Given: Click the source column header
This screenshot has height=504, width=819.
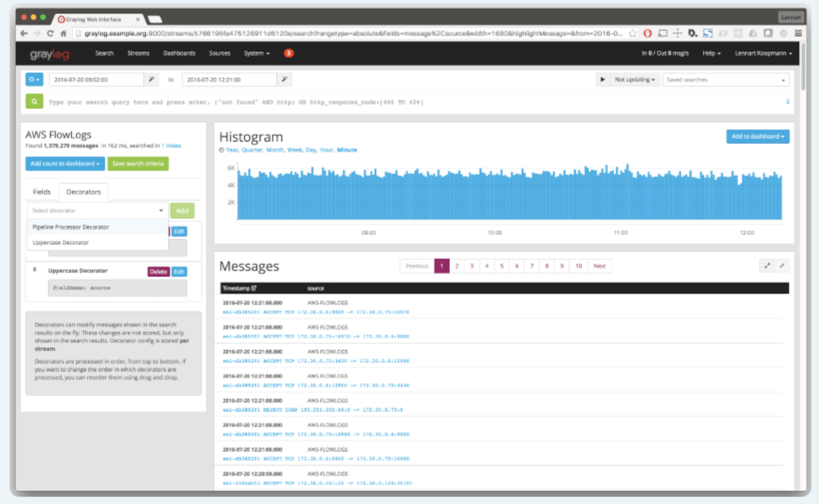Looking at the screenshot, I should (x=316, y=288).
